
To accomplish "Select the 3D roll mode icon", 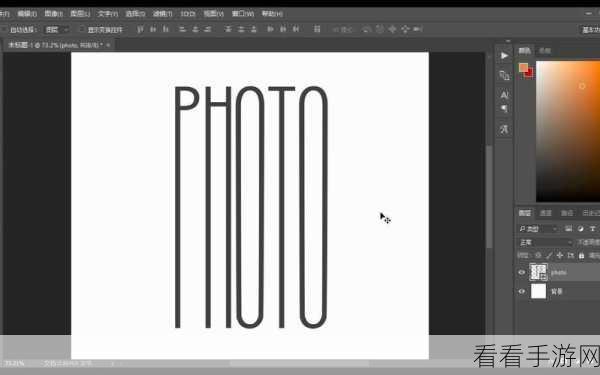I will pos(380,29).
